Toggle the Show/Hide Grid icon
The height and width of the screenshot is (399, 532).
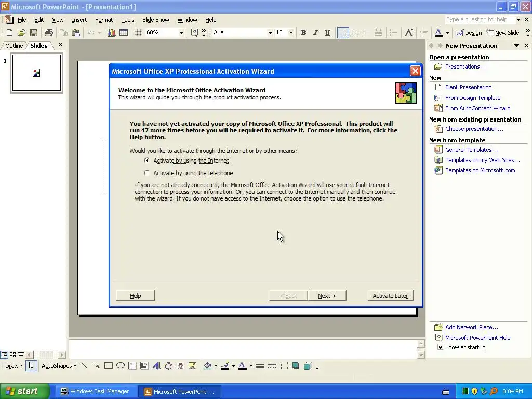138,33
